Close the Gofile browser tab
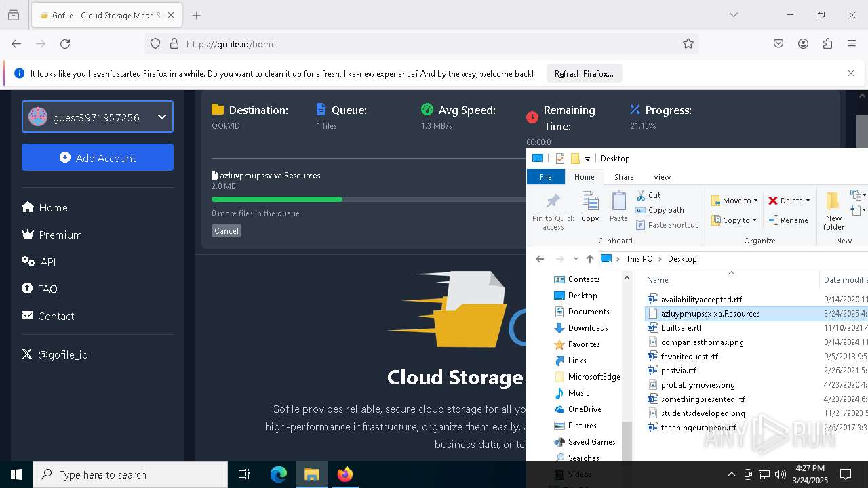 [x=171, y=15]
